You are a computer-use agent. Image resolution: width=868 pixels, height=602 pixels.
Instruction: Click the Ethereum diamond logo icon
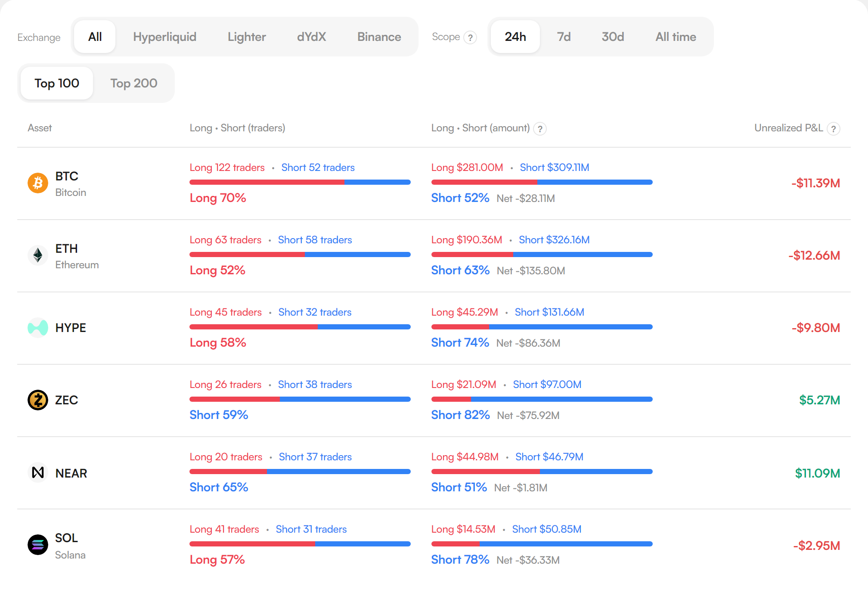(x=38, y=255)
